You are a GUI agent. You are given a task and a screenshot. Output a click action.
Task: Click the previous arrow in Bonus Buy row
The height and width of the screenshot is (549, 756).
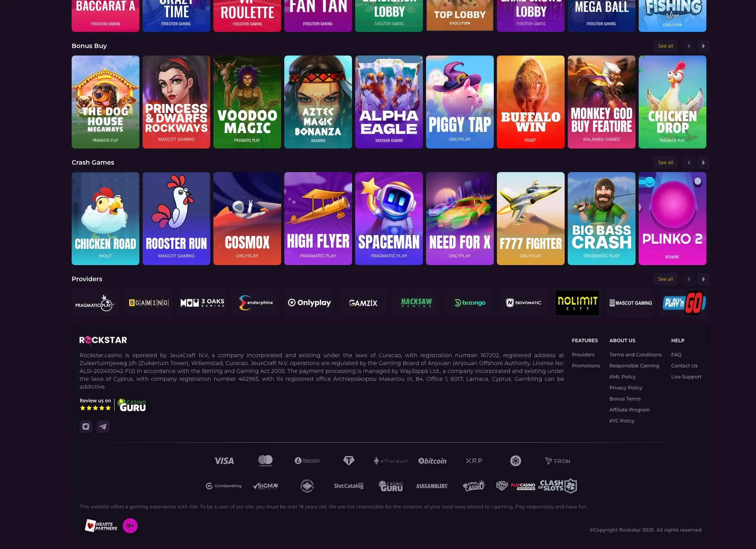click(689, 46)
